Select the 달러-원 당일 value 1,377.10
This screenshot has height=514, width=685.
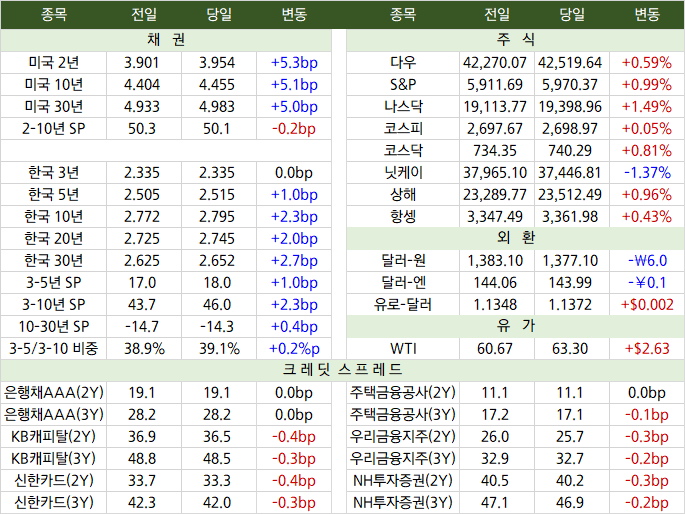click(x=570, y=261)
